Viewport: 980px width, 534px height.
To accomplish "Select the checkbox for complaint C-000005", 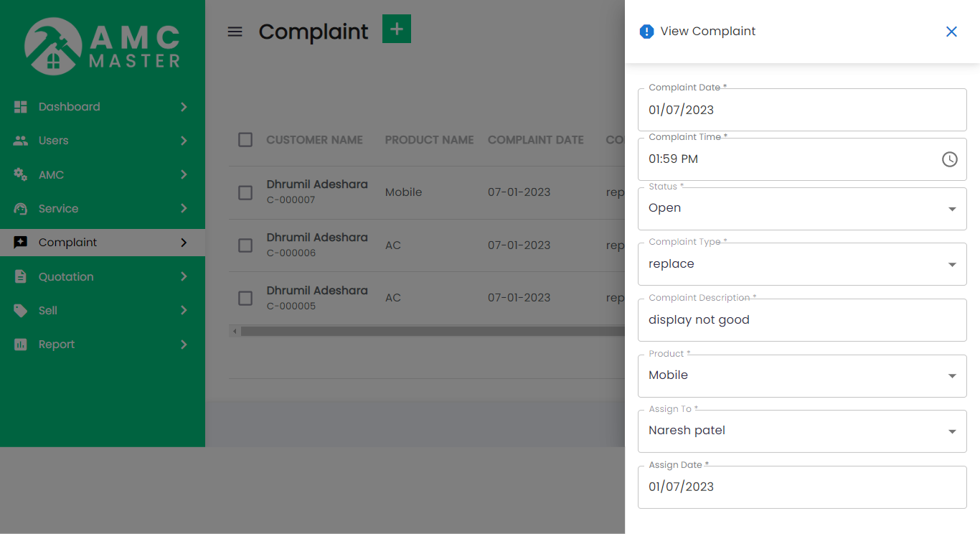I will pyautogui.click(x=245, y=298).
